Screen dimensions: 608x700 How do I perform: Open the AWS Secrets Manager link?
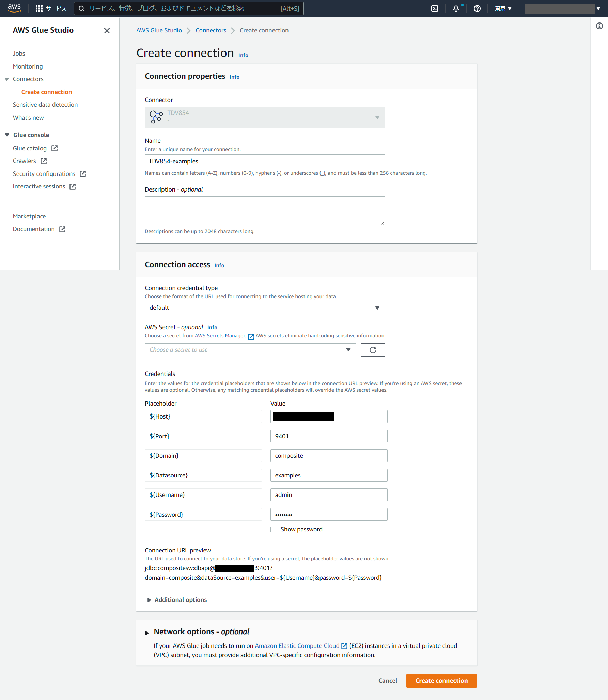tap(220, 336)
